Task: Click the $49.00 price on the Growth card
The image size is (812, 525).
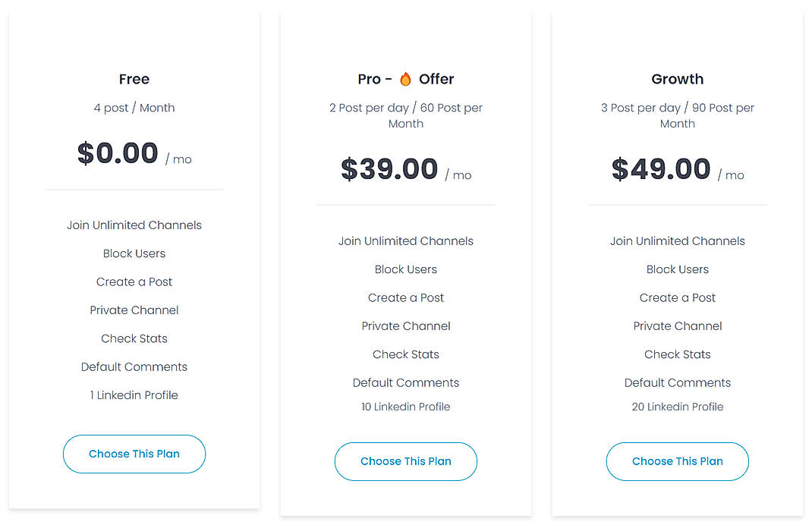Action: coord(661,168)
